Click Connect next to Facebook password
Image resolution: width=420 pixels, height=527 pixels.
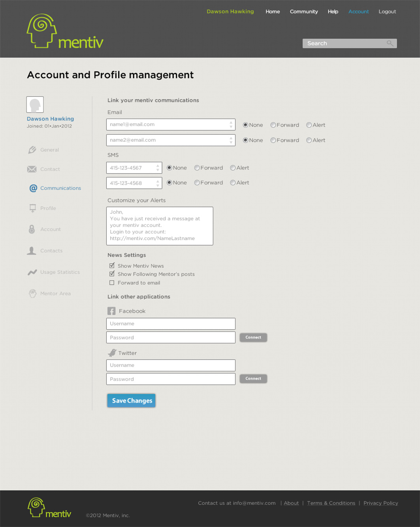pos(253,337)
